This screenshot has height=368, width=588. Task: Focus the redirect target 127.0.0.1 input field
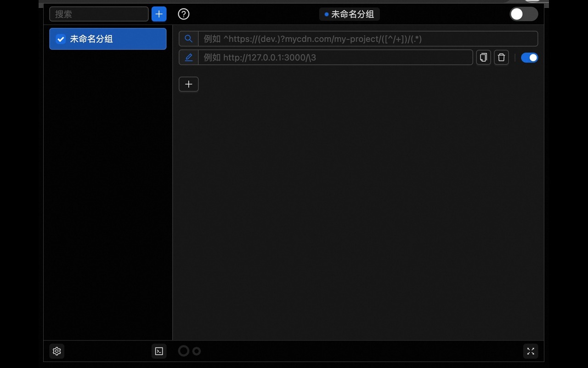335,57
